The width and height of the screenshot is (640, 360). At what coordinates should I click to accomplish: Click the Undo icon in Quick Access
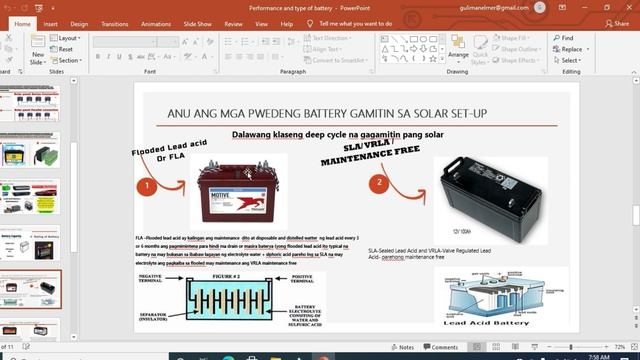(x=7, y=8)
